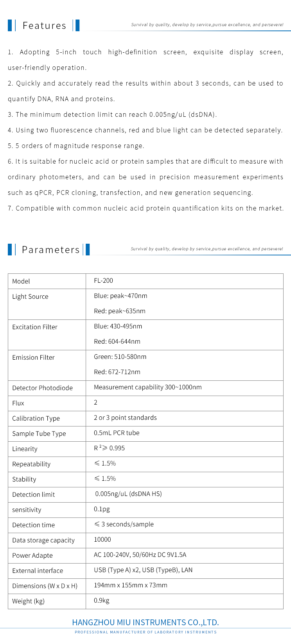Viewport: 291px width, 644px height.
Task: Select the 2 or 3 point standards cell
Action: coord(125,417)
